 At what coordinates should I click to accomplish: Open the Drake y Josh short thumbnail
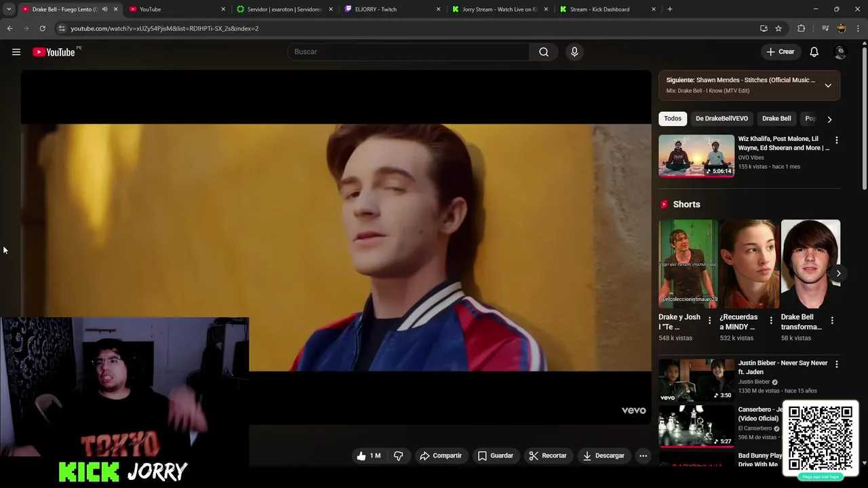[688, 264]
